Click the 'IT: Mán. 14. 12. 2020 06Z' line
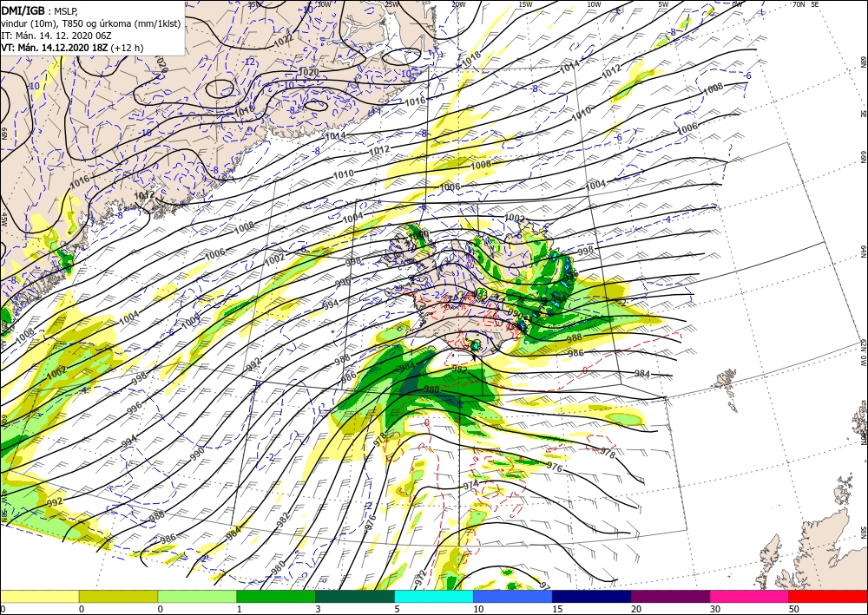The image size is (868, 615). (x=56, y=35)
